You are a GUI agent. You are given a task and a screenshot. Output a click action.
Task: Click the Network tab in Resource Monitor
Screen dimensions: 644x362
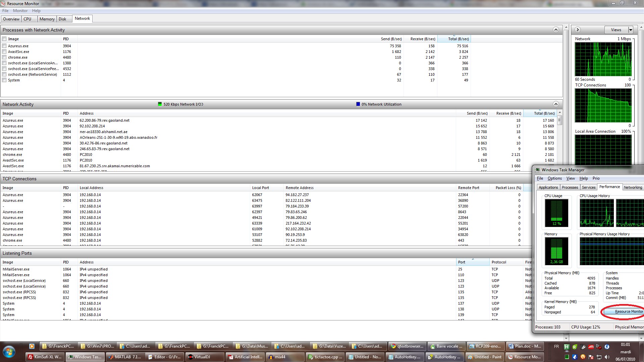(82, 18)
